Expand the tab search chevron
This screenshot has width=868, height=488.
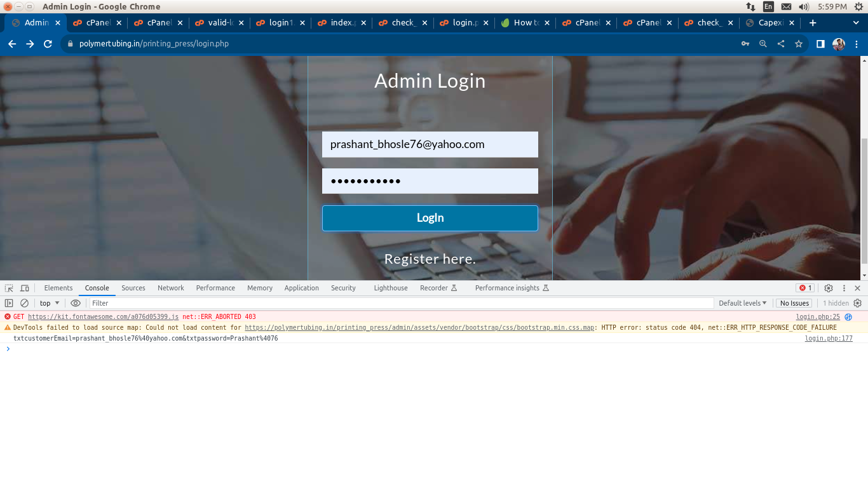tap(856, 23)
